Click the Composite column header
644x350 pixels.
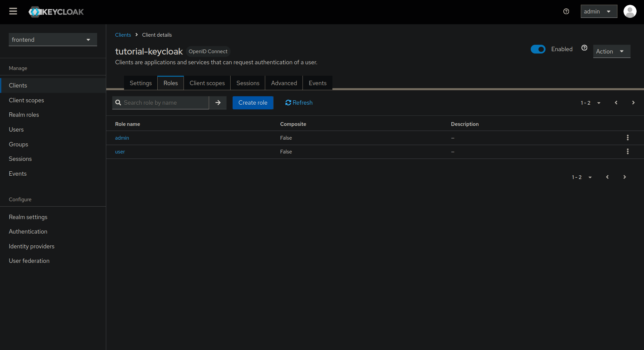click(293, 124)
